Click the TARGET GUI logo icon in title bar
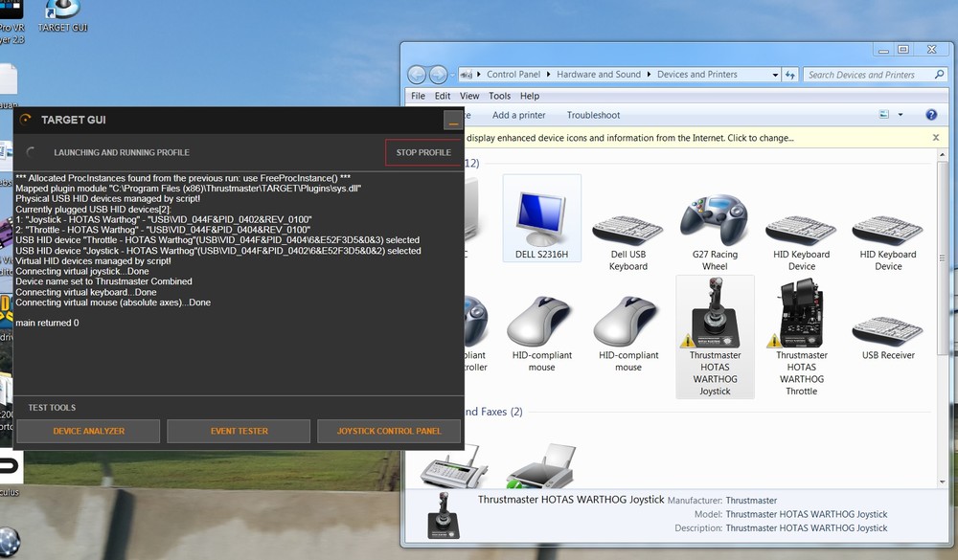Viewport: 958px width, 560px height. tap(26, 120)
